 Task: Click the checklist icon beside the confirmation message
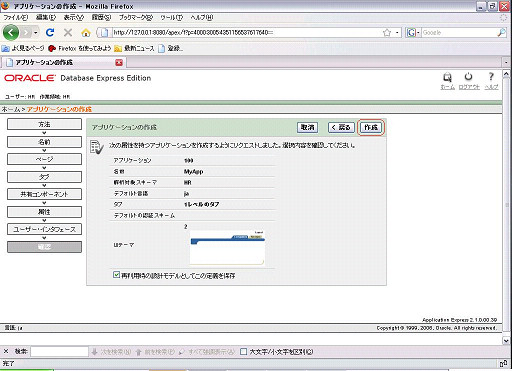pos(97,147)
